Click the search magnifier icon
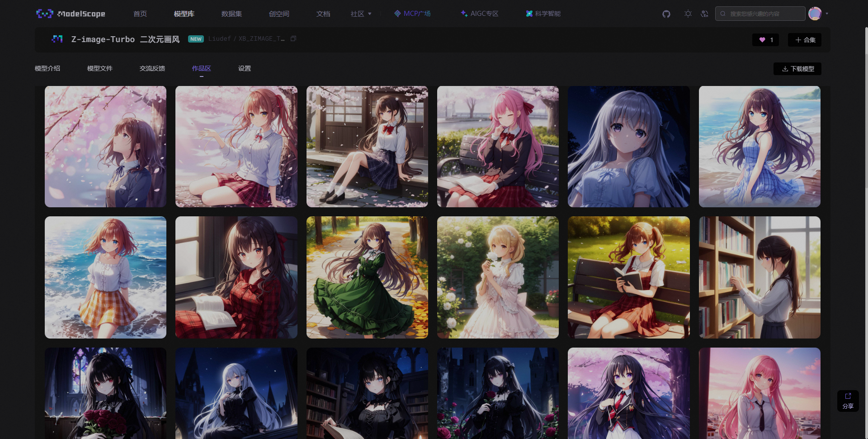Screen dimensions: 868x439 [723, 14]
